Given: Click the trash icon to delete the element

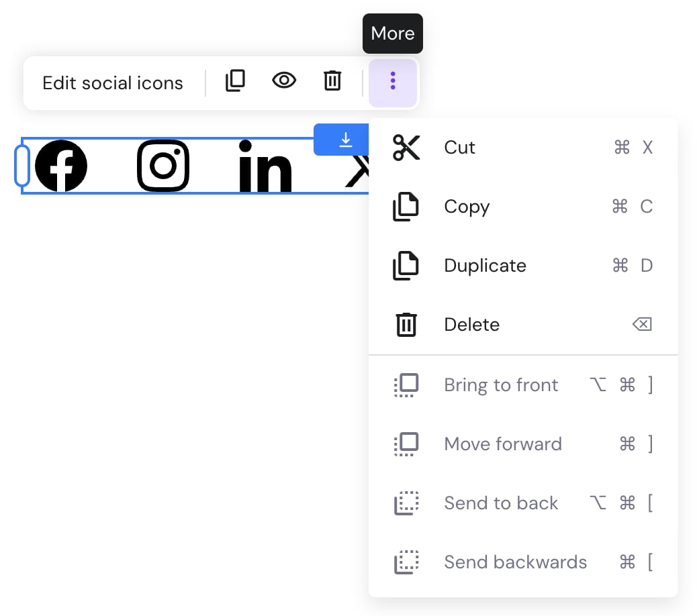Looking at the screenshot, I should [x=332, y=81].
